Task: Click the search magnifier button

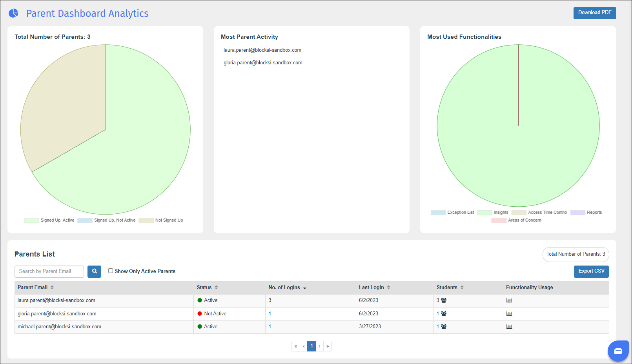Action: [94, 271]
